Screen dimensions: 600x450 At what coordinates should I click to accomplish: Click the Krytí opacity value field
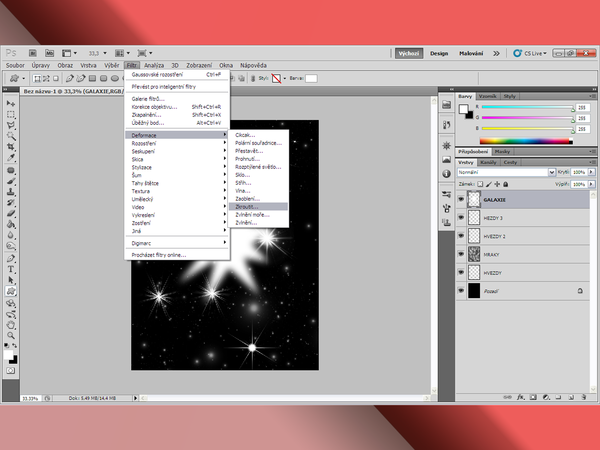point(578,172)
